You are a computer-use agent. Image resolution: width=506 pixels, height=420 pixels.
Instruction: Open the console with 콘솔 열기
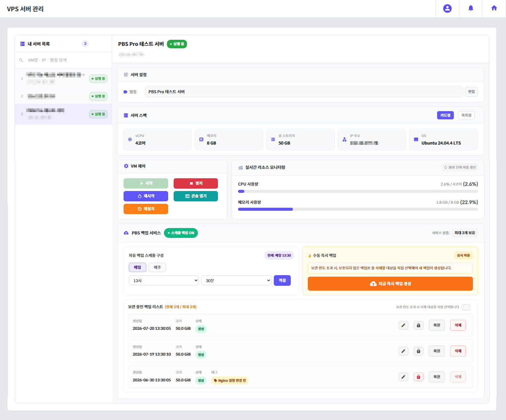[196, 196]
